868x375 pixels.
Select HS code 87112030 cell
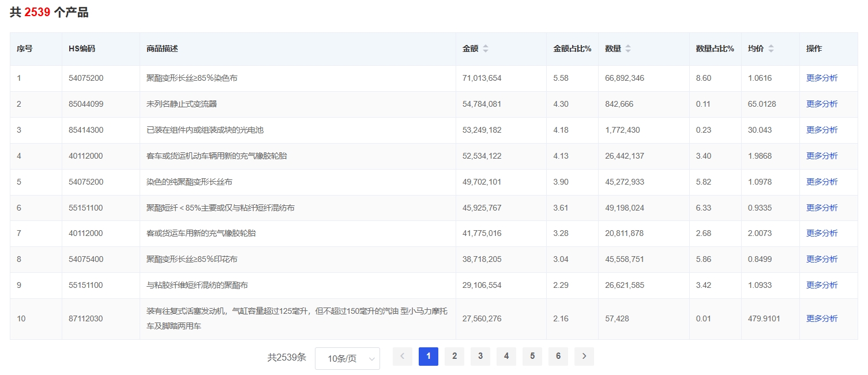coord(86,318)
